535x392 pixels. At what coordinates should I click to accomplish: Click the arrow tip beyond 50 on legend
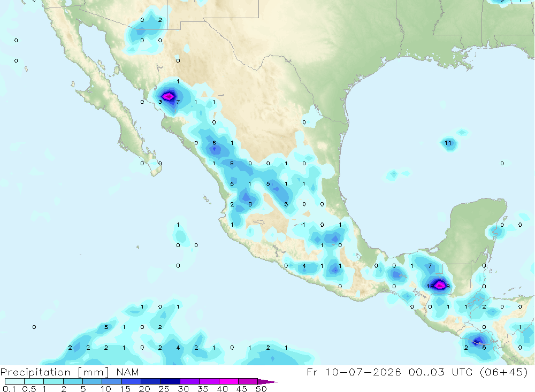[268, 381]
